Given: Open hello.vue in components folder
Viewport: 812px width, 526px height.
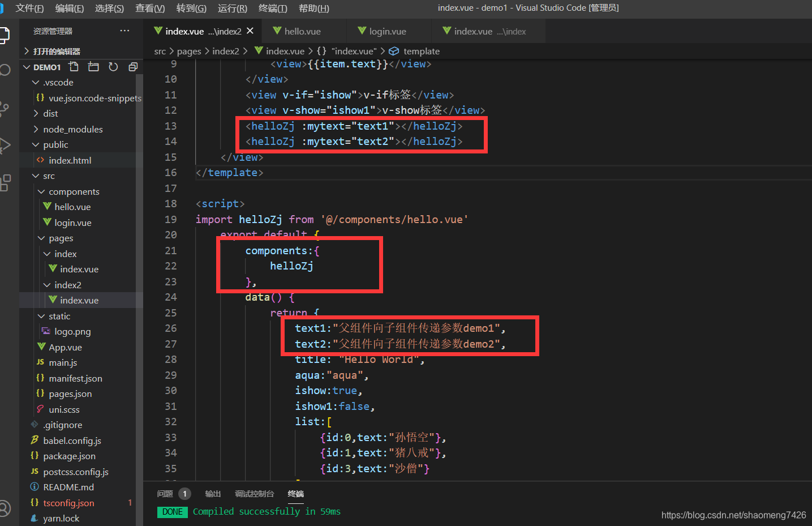Looking at the screenshot, I should pyautogui.click(x=72, y=207).
